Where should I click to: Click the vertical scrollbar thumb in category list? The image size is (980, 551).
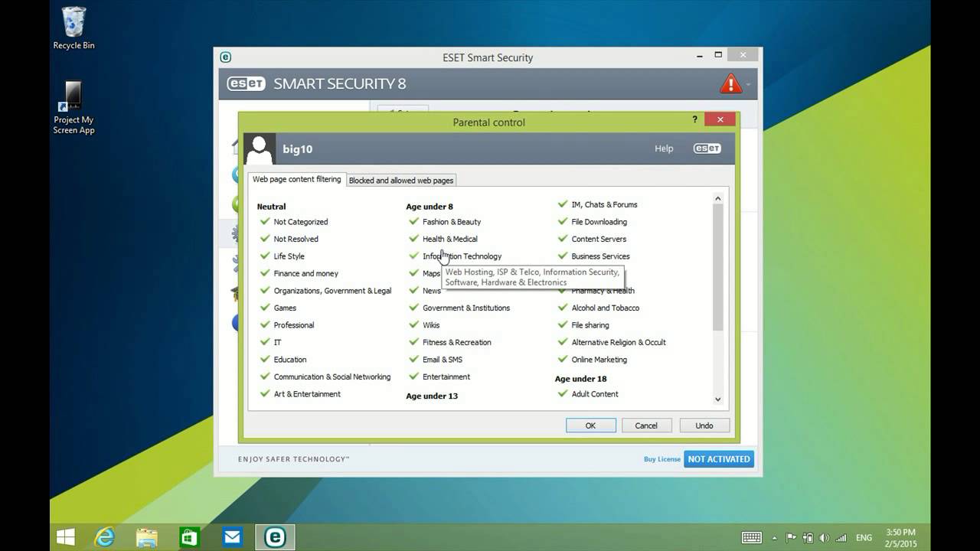(718, 268)
